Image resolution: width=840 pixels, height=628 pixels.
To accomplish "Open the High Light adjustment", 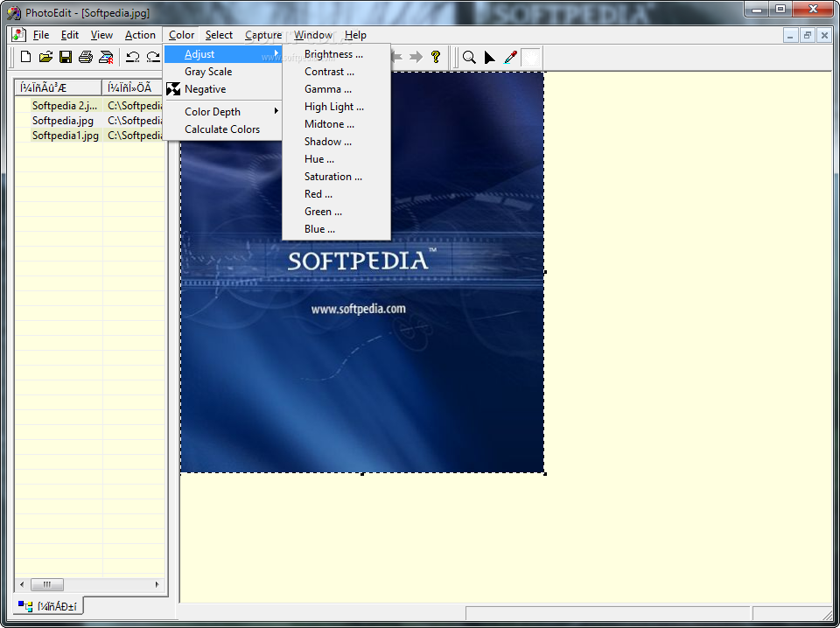I will click(x=336, y=107).
